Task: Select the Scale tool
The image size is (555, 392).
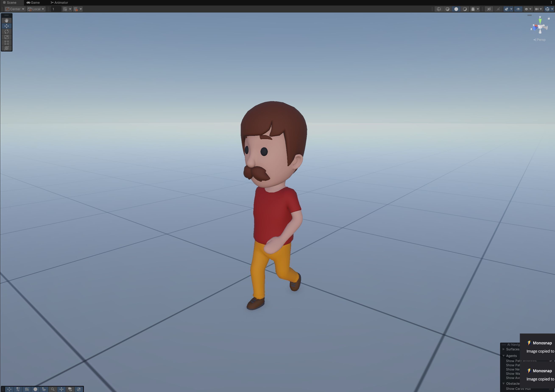Action: click(x=7, y=37)
